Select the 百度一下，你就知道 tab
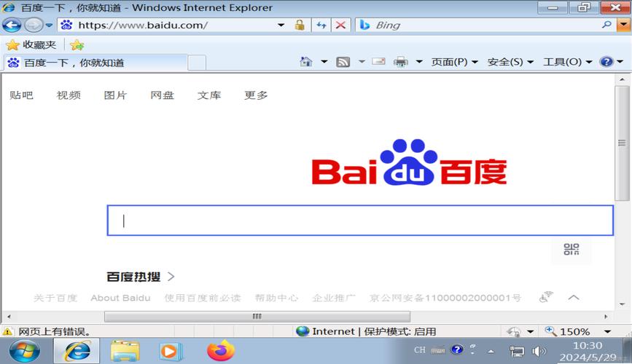This screenshot has height=364, width=632. click(x=96, y=63)
